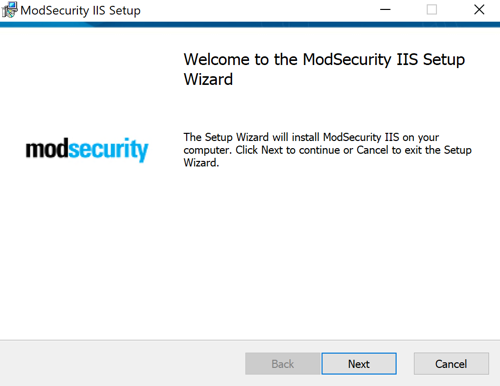Click the installer icon in title bar
This screenshot has width=500, height=386.
click(9, 10)
